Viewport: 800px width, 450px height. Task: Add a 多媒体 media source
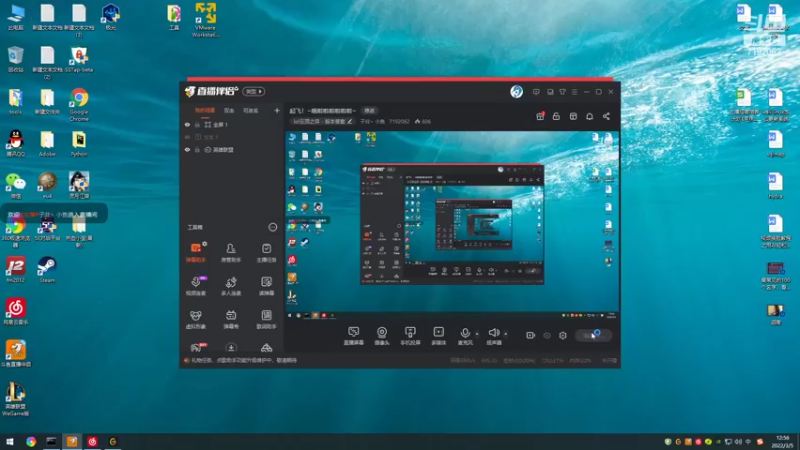[439, 336]
